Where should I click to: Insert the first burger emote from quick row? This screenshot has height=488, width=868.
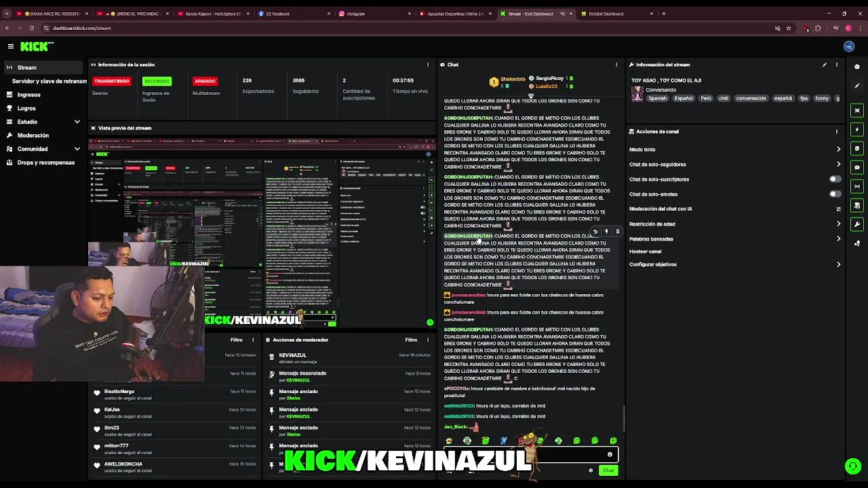(x=449, y=441)
